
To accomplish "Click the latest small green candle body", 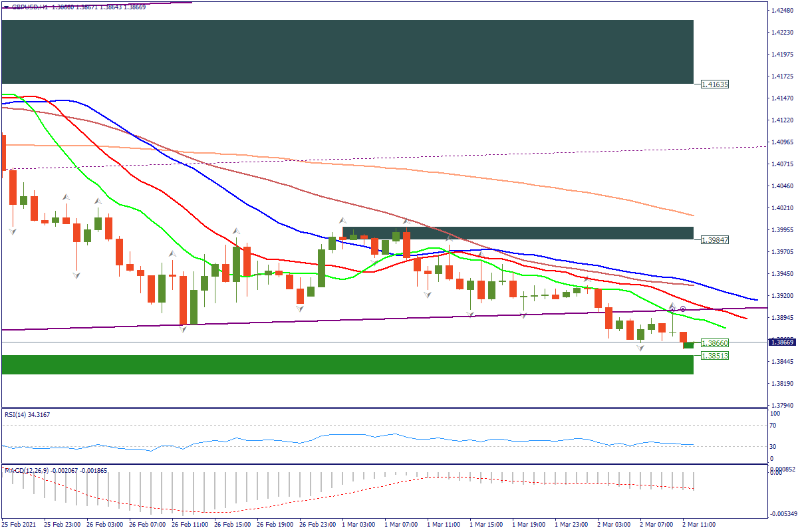I will (688, 345).
